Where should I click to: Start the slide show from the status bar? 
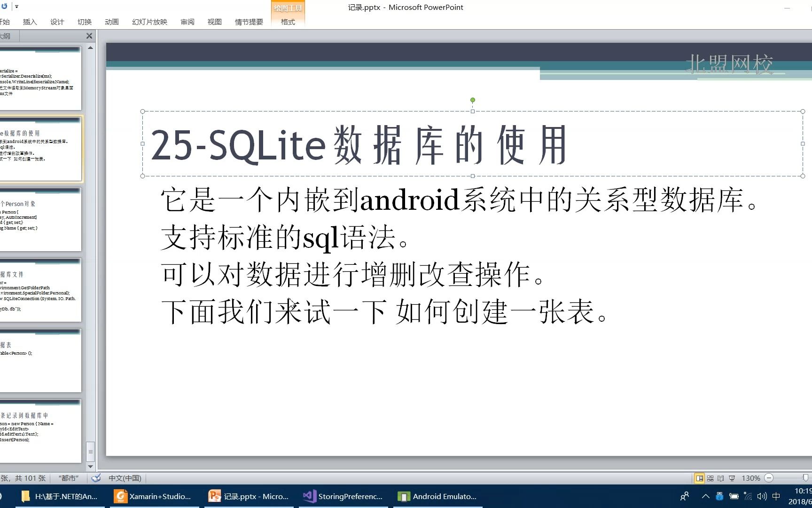tap(732, 478)
